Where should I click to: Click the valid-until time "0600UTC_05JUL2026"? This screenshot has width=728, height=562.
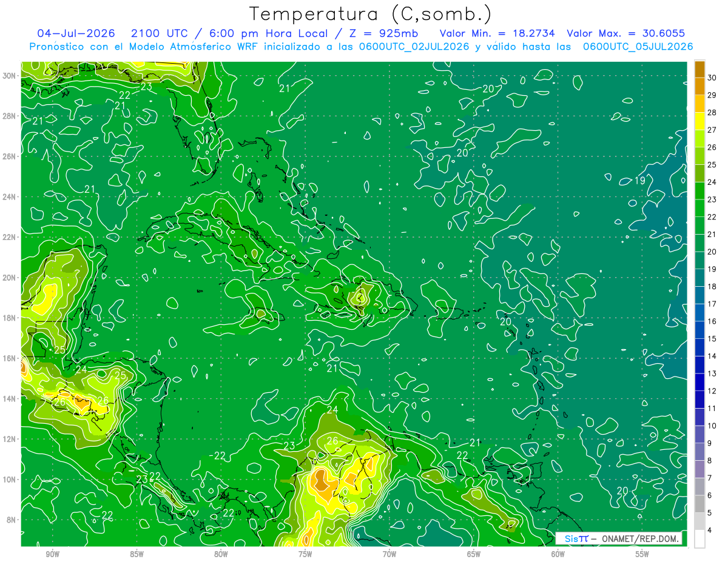click(638, 47)
